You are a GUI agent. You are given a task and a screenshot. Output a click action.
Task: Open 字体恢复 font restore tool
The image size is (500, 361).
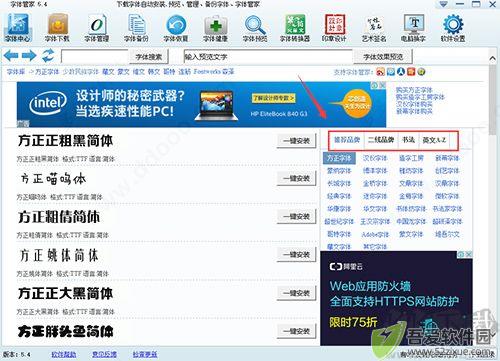[x=176, y=28]
